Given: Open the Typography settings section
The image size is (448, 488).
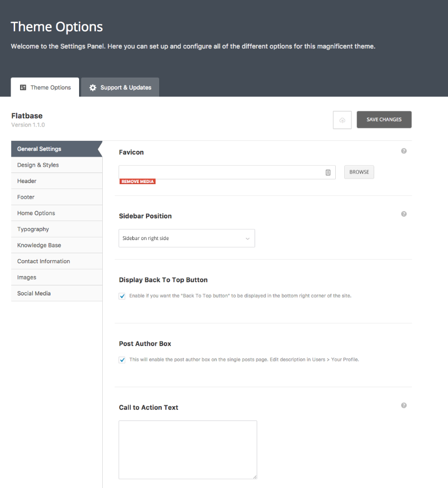Looking at the screenshot, I should (33, 229).
